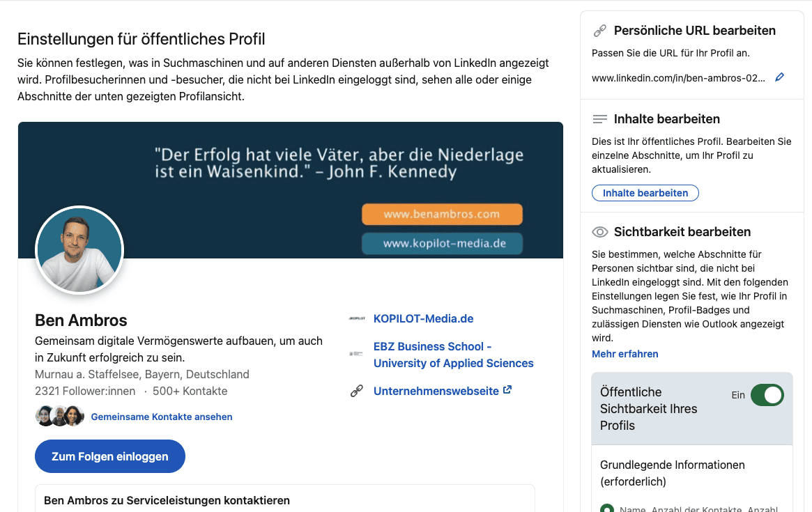
Task: Click Ben Ambros' round profile photo
Action: coord(79,249)
